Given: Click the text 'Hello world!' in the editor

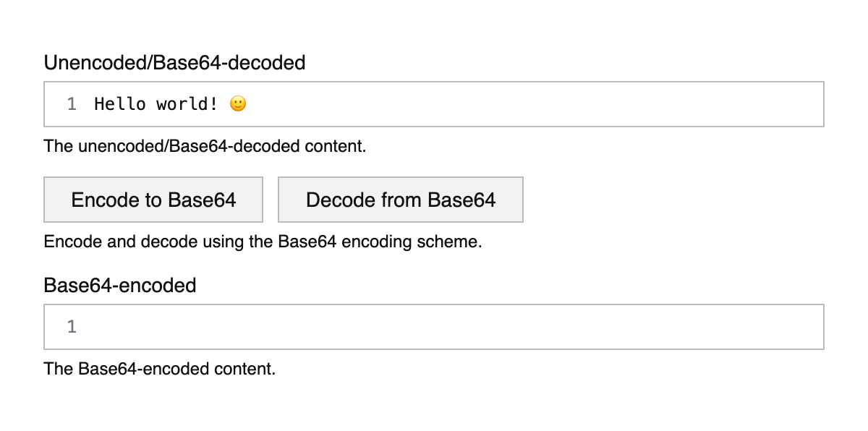Looking at the screenshot, I should (156, 104).
